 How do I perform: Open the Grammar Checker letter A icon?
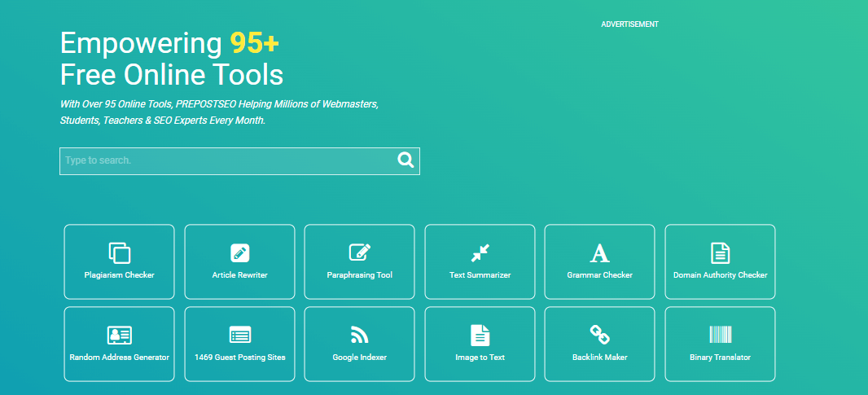click(599, 252)
